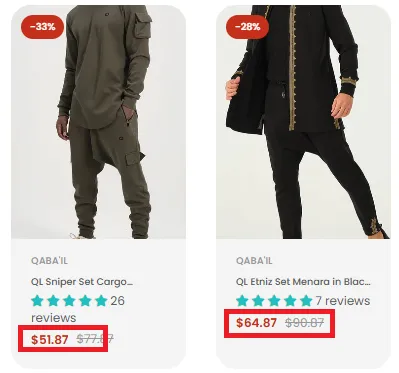Click third star of Etniz Set rating
The height and width of the screenshot is (373, 399).
pos(274,301)
